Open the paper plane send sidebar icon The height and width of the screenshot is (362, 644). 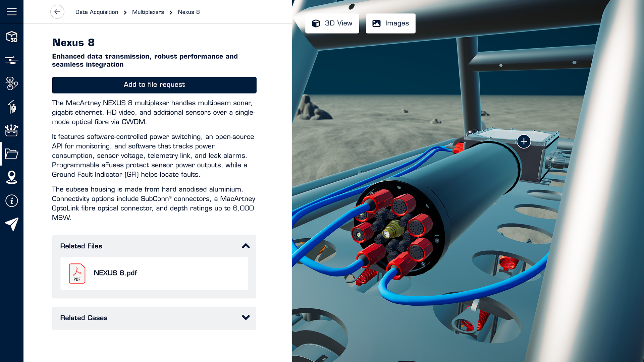12,224
